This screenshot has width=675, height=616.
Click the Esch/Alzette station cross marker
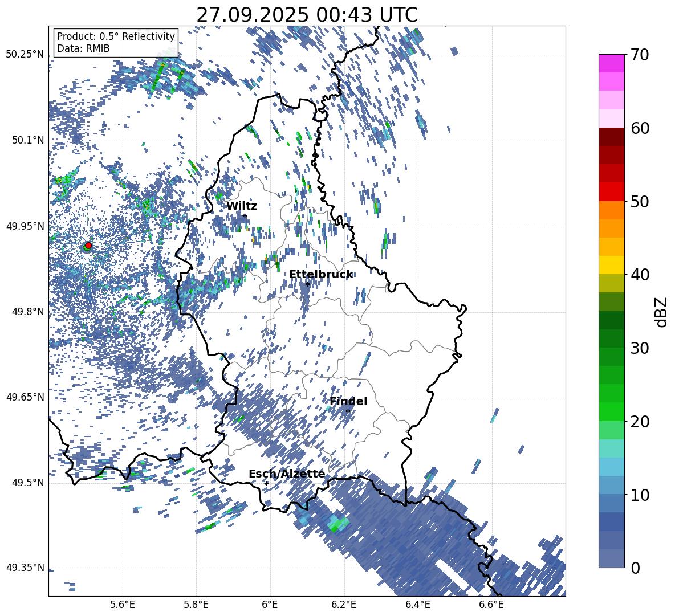[266, 483]
